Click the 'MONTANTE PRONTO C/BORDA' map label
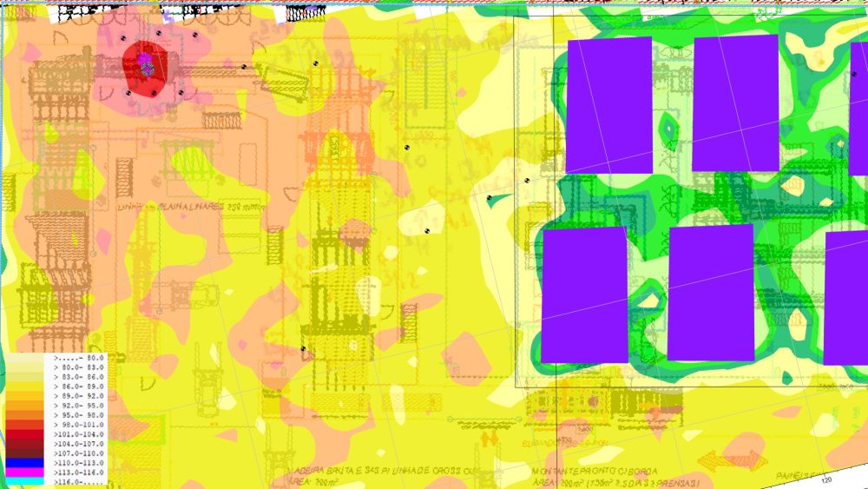The height and width of the screenshot is (489, 868). click(595, 472)
